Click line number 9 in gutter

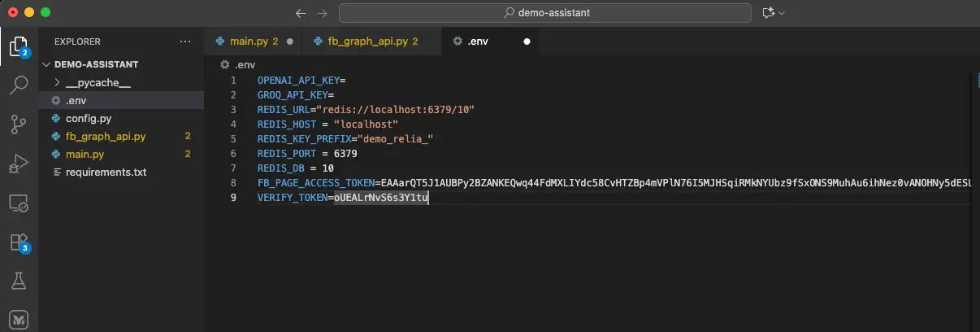(233, 198)
